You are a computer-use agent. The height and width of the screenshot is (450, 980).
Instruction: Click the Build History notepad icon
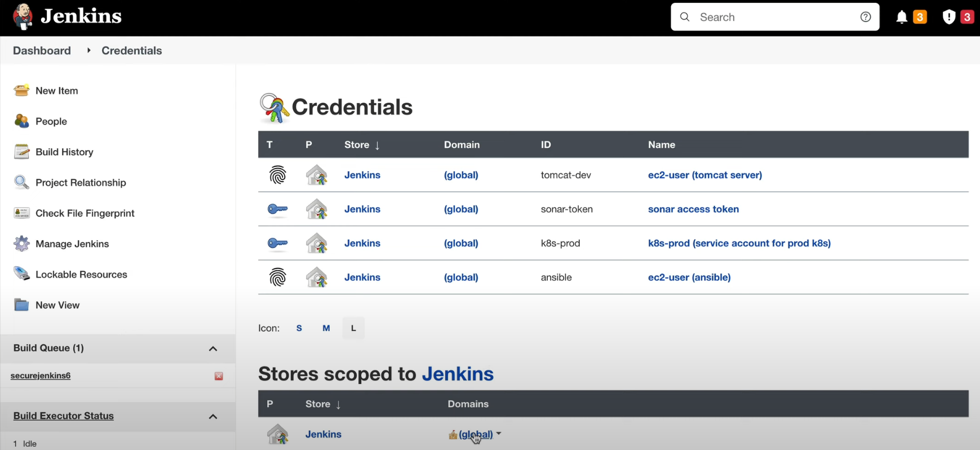click(21, 152)
